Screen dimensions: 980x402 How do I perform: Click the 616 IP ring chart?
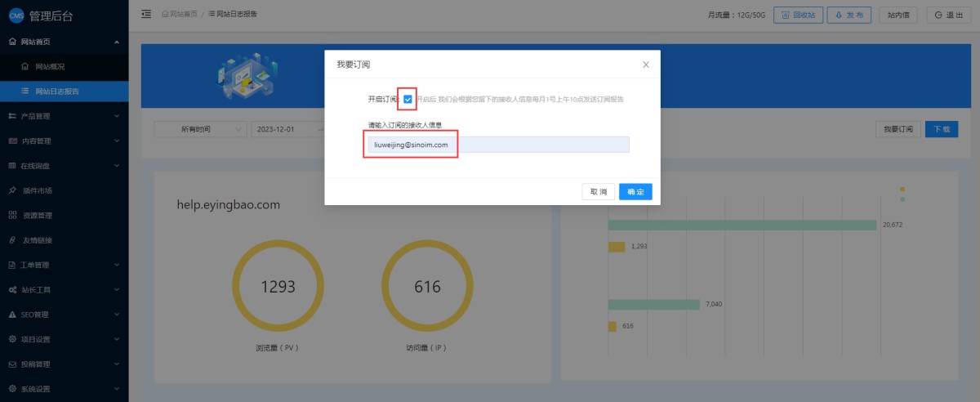pyautogui.click(x=427, y=286)
